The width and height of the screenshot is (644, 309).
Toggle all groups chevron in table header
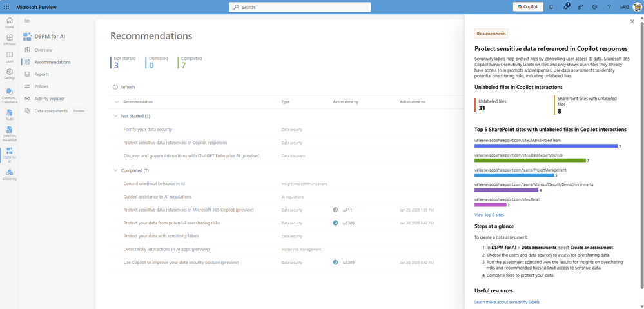coord(116,102)
